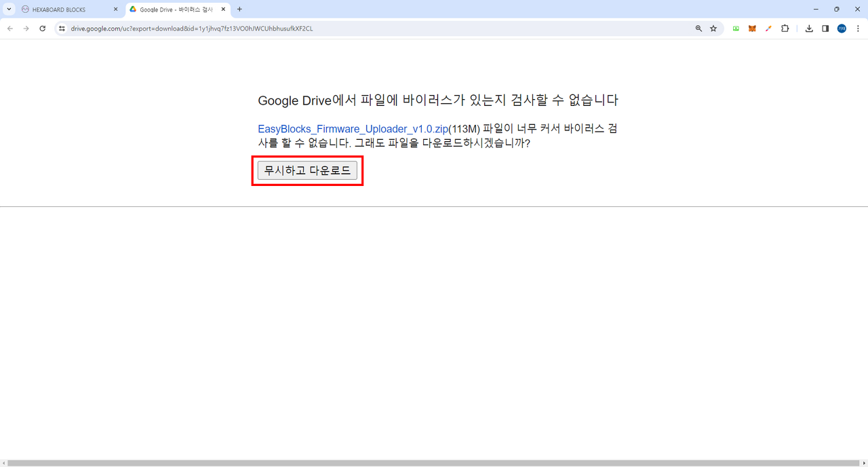The width and height of the screenshot is (868, 467).
Task: Open the zoom magnifier icon in address bar
Action: tap(698, 29)
